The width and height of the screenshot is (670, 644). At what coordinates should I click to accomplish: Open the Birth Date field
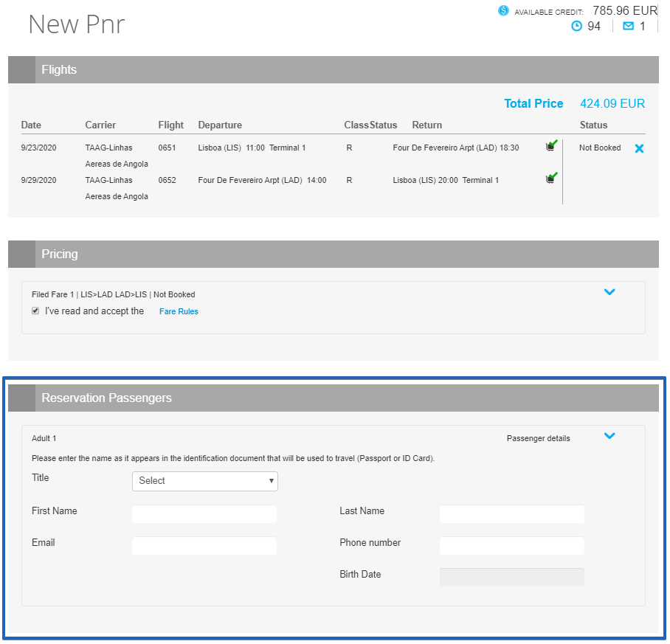511,577
